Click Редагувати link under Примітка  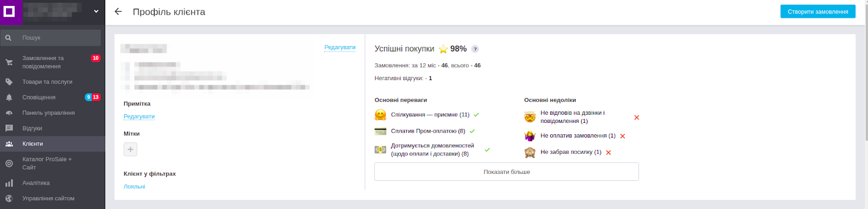coord(139,116)
